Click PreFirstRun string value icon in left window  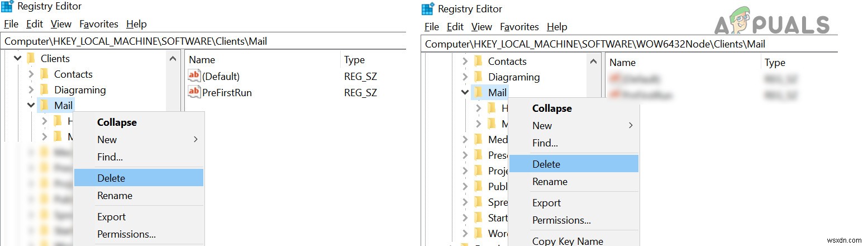coord(194,92)
